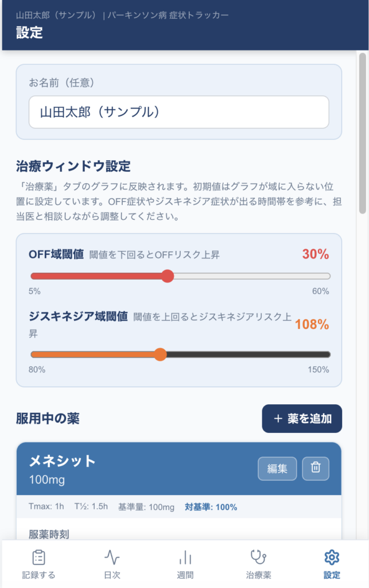This screenshot has width=369, height=588.
Task: Click the OFF域閾値 red slider handle
Action: click(x=167, y=276)
